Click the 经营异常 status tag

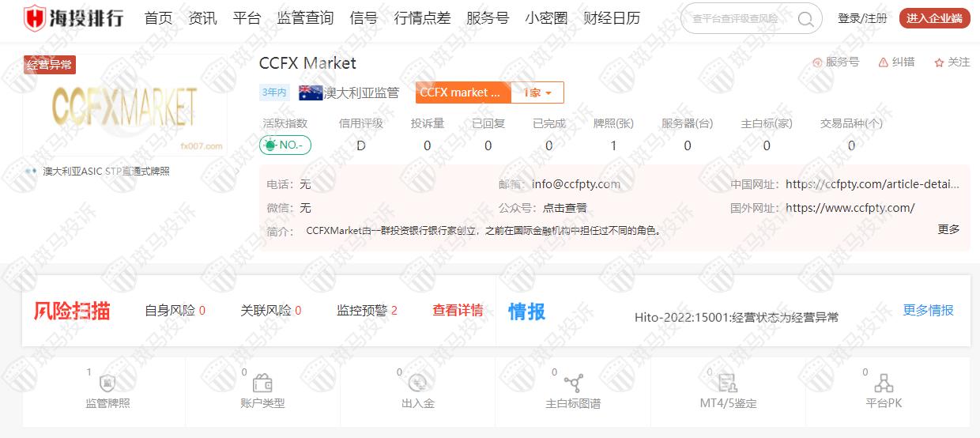(x=49, y=65)
